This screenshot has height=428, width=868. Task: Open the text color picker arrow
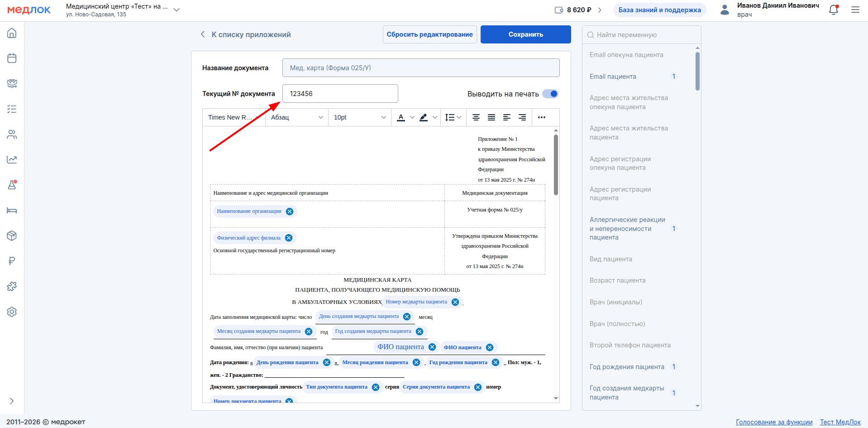[412, 117]
